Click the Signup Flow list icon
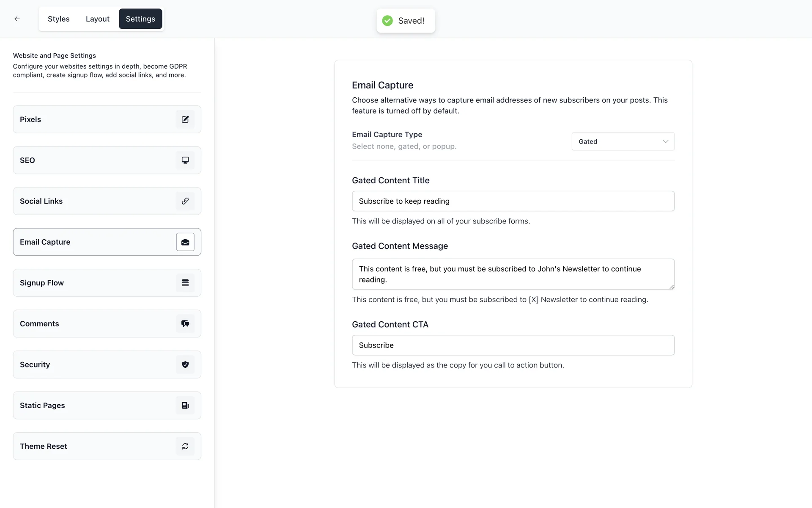Screen dimensions: 812x508 [185, 283]
